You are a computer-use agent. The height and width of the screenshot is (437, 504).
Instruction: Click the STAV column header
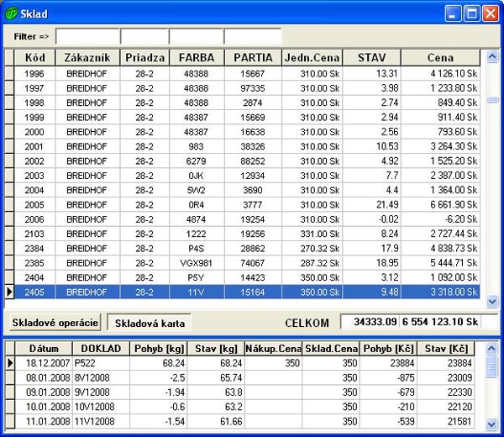click(372, 58)
